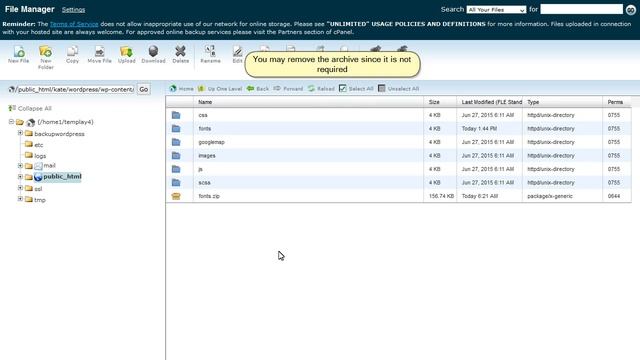640x360 pixels.
Task: Sort by Perms column header
Action: coord(617,102)
